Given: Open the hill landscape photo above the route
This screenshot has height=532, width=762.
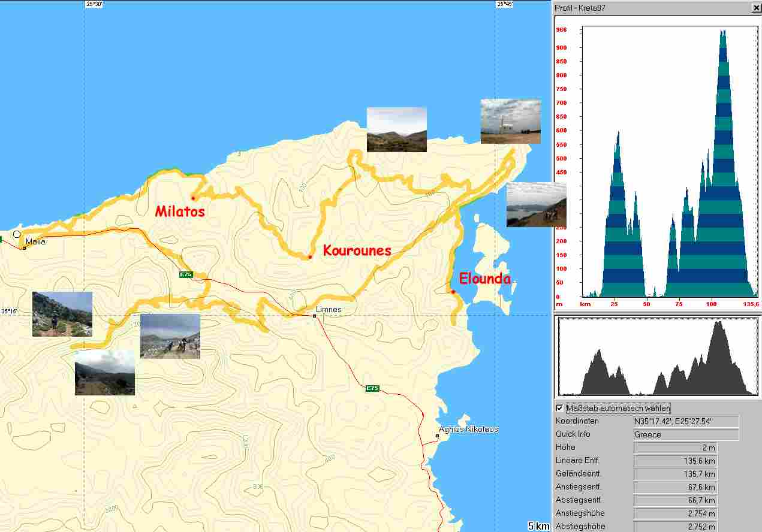Looking at the screenshot, I should coord(396,129).
